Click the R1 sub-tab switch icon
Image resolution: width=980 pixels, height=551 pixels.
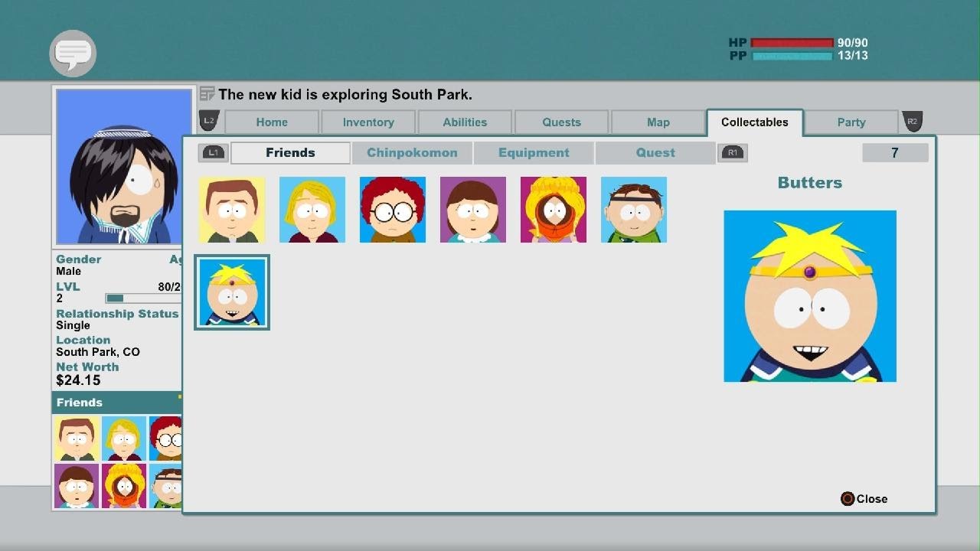[x=732, y=152]
